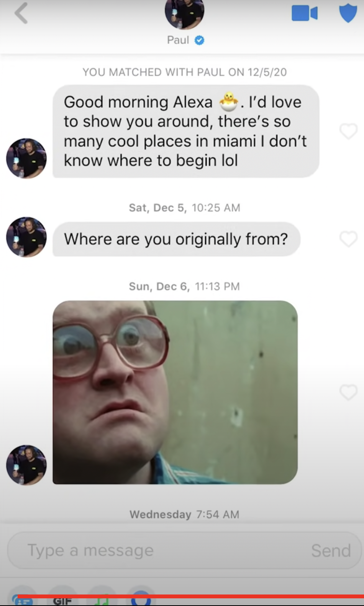The height and width of the screenshot is (606, 364).
Task: Like the GIF message with the heart
Action: point(348,392)
